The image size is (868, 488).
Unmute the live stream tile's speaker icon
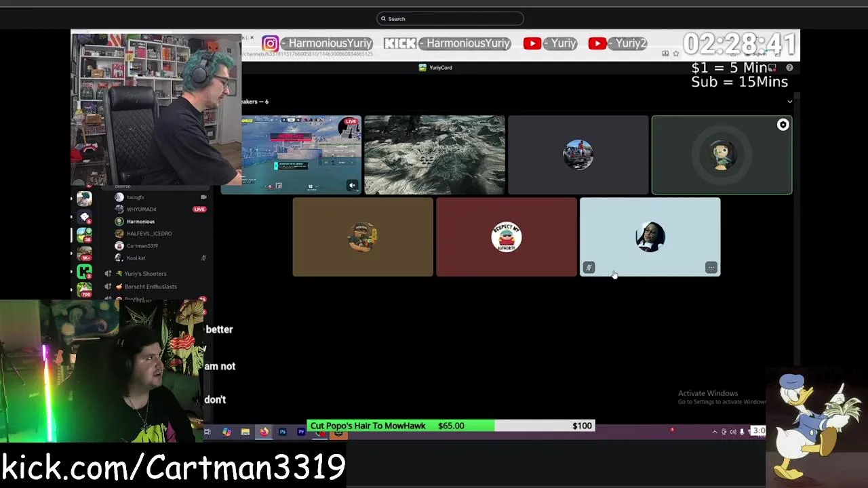(x=352, y=185)
